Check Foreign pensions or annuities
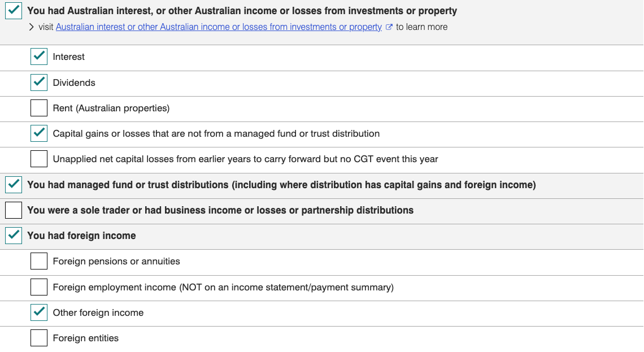Screen dimensions: 644x352 coord(39,261)
